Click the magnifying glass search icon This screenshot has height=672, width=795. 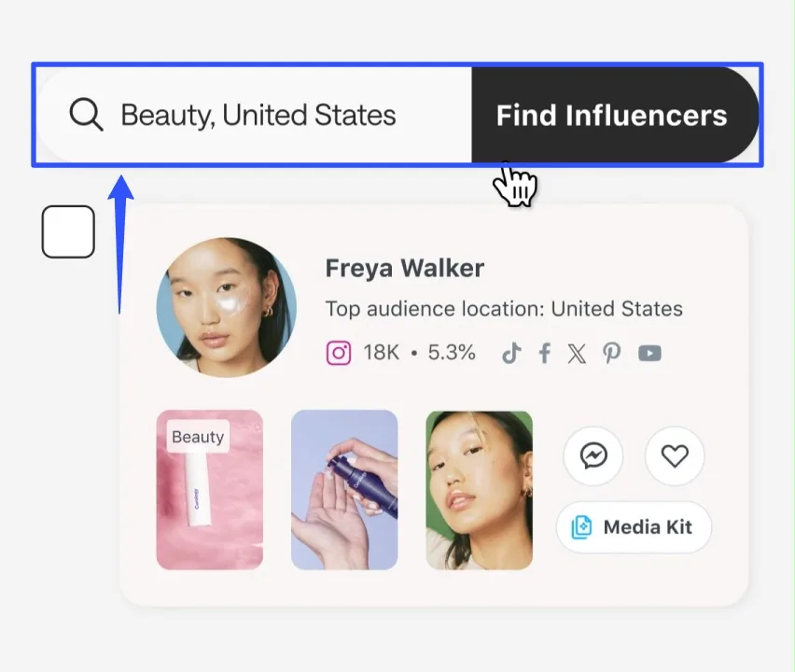86,115
